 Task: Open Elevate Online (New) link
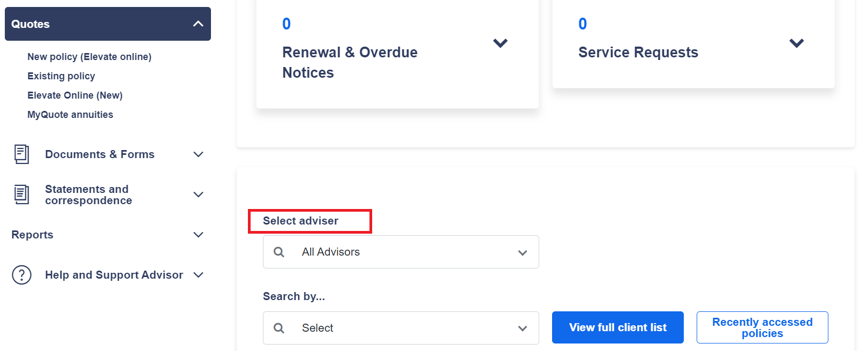point(75,95)
